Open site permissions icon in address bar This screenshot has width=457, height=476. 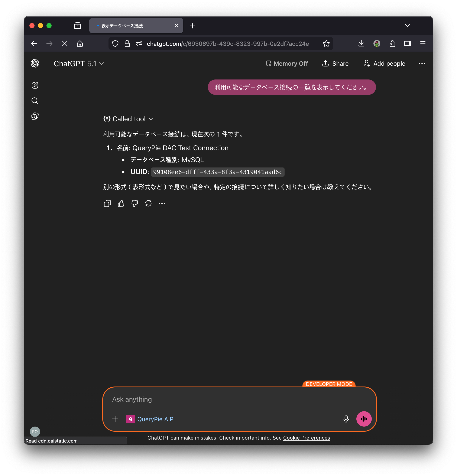point(139,44)
